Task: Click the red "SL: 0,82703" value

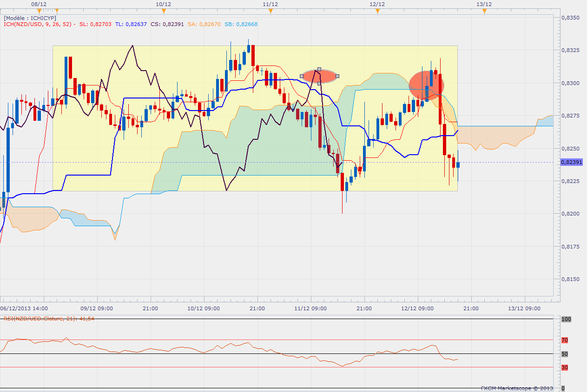Action: tap(95, 24)
